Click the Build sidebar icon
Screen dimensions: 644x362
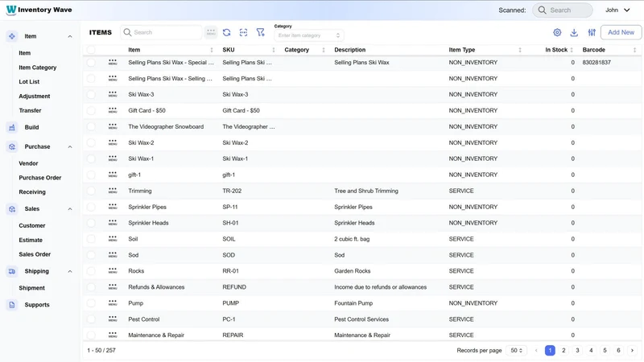(12, 127)
